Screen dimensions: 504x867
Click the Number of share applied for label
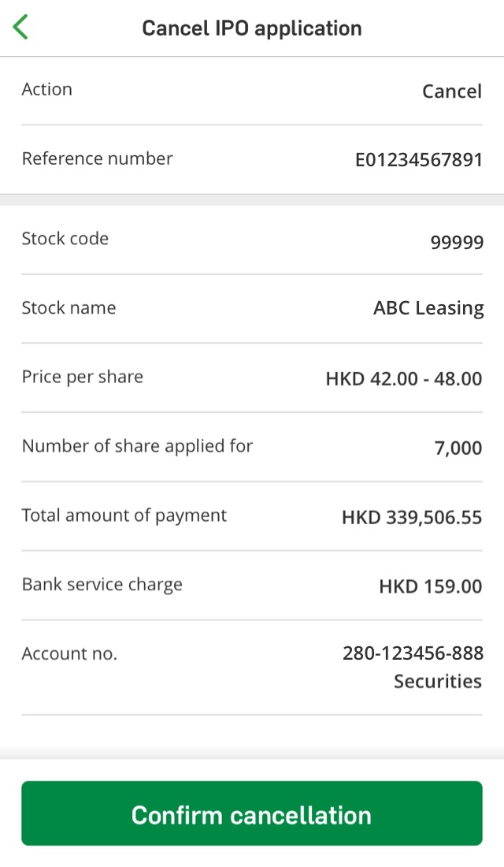[137, 446]
